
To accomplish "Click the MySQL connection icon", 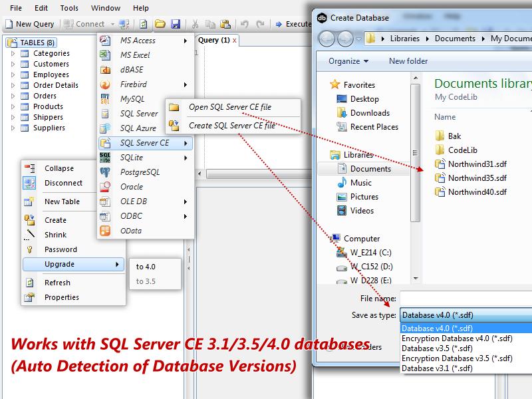I will tap(105, 98).
